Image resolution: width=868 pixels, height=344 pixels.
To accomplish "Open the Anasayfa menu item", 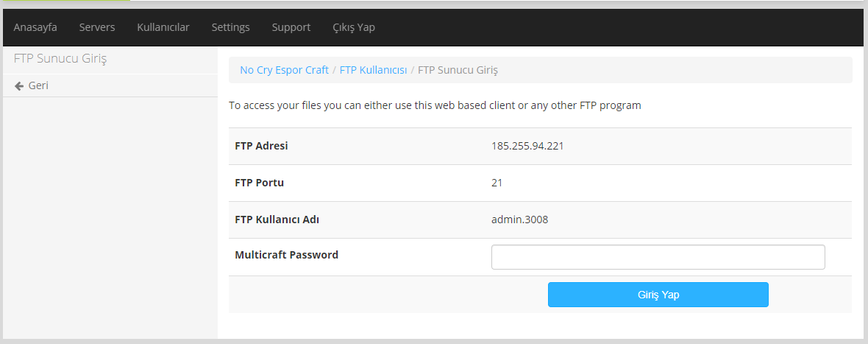I will pyautogui.click(x=35, y=27).
